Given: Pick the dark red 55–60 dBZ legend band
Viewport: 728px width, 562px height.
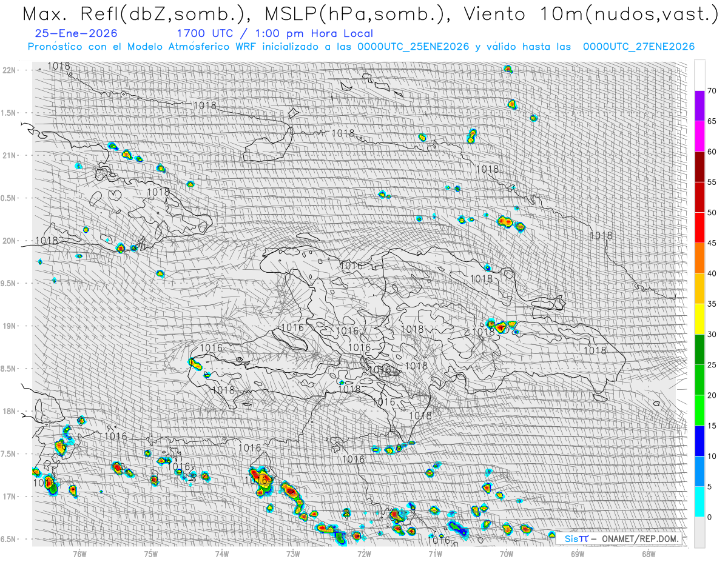Looking at the screenshot, I should click(x=699, y=167).
